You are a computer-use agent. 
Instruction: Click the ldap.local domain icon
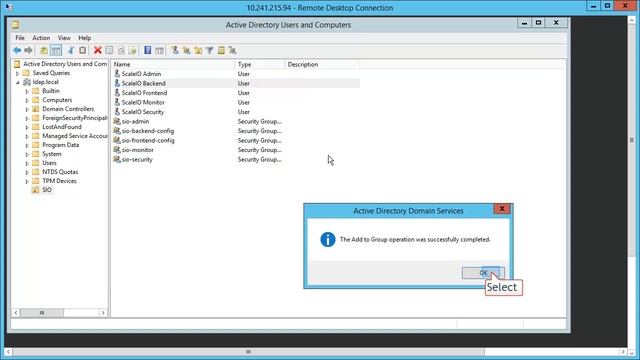[27, 82]
